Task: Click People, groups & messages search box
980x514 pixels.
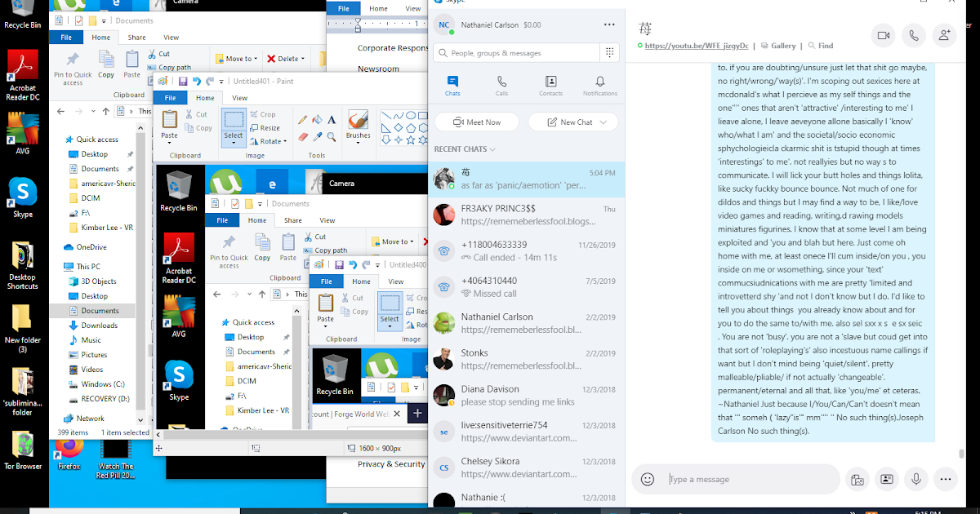Action: (x=516, y=53)
